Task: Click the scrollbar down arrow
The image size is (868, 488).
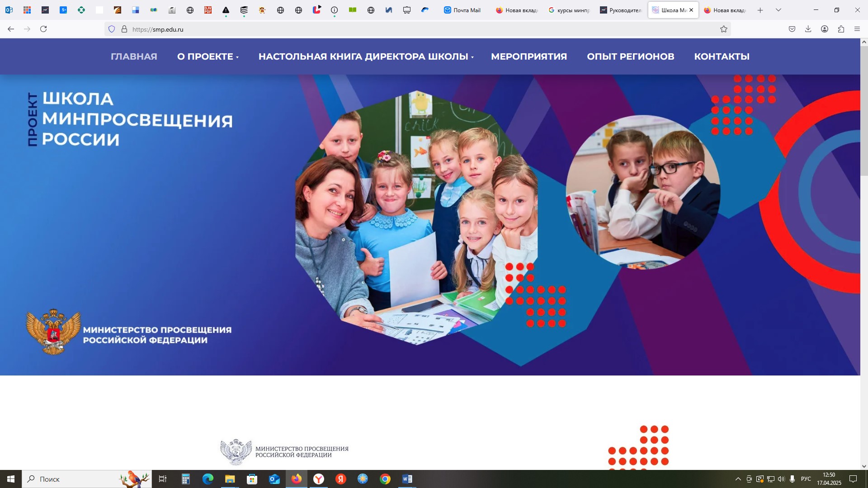Action: click(864, 466)
